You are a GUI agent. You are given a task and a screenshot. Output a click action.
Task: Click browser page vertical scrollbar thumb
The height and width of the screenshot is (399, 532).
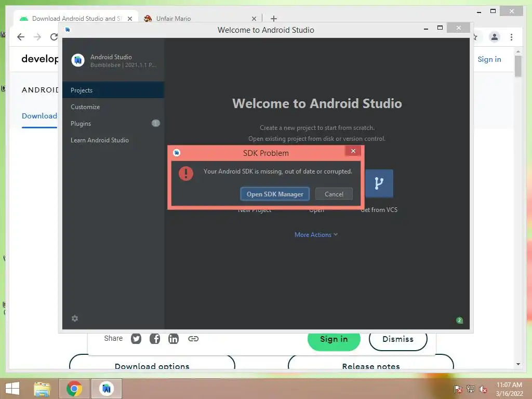(x=518, y=66)
